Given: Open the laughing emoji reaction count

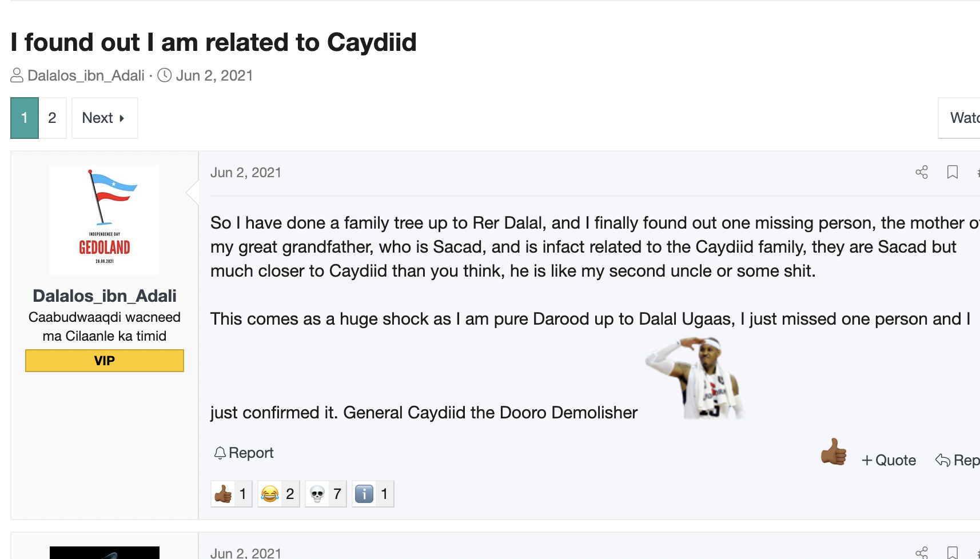Looking at the screenshot, I should 278,494.
